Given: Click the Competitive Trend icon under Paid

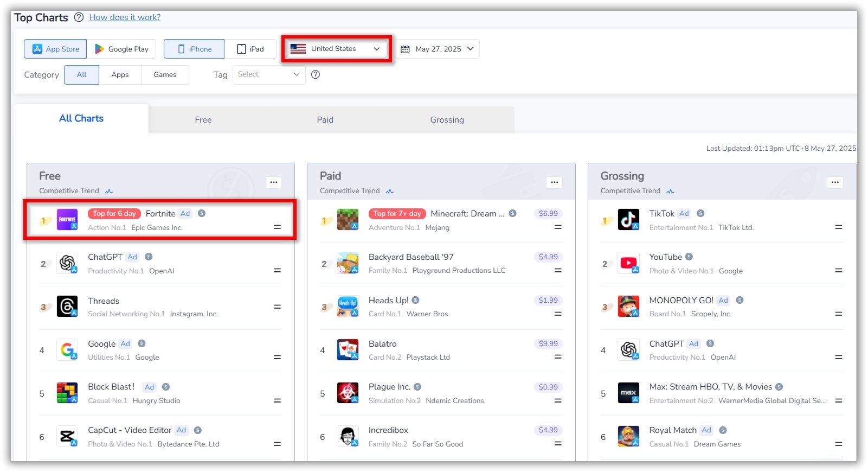Looking at the screenshot, I should click(390, 191).
